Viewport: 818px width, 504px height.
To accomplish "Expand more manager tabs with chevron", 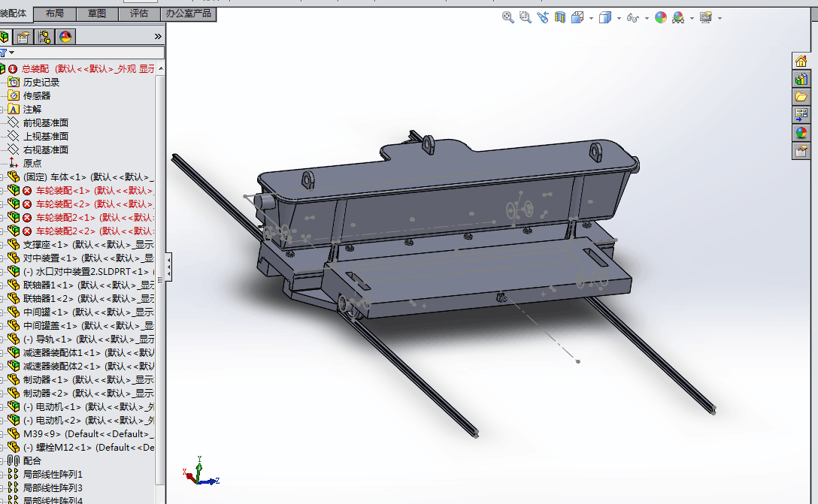I will tap(158, 37).
